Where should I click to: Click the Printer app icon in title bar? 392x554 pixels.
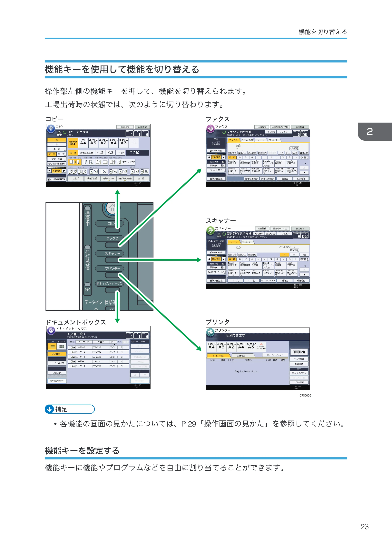(x=211, y=332)
